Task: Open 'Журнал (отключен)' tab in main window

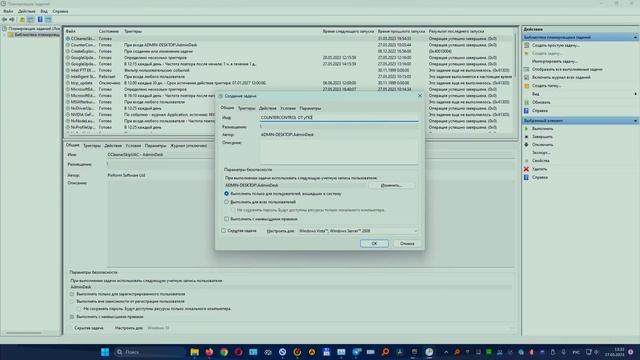Action: pos(188,146)
